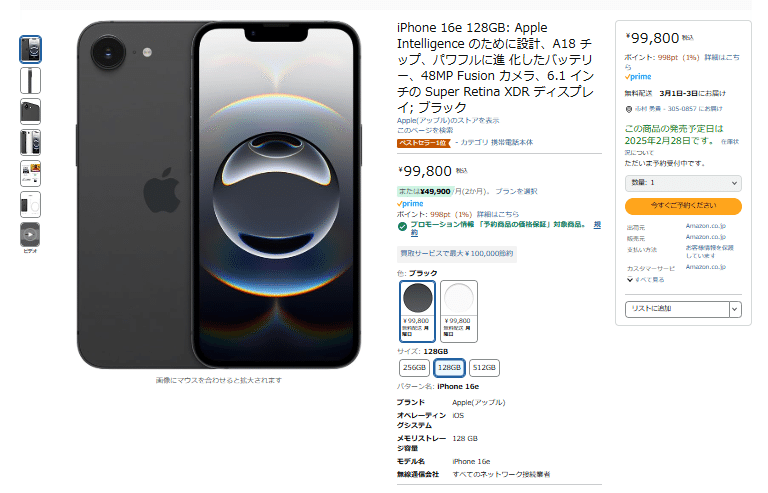Open the quantity (数量) dropdown
This screenshot has width=768, height=493.
(x=683, y=183)
